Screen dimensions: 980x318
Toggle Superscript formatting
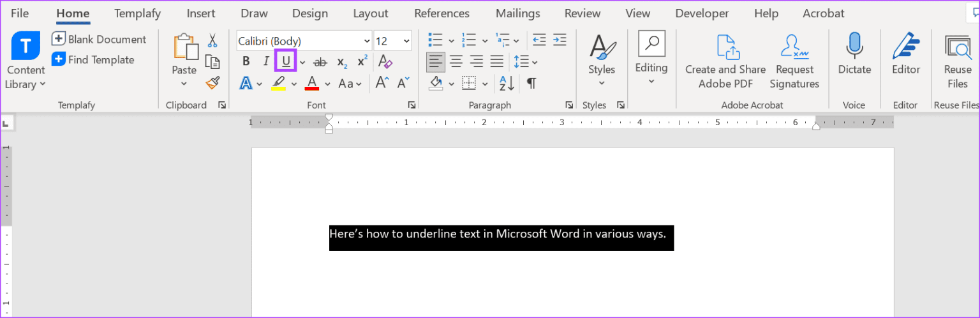coord(362,61)
